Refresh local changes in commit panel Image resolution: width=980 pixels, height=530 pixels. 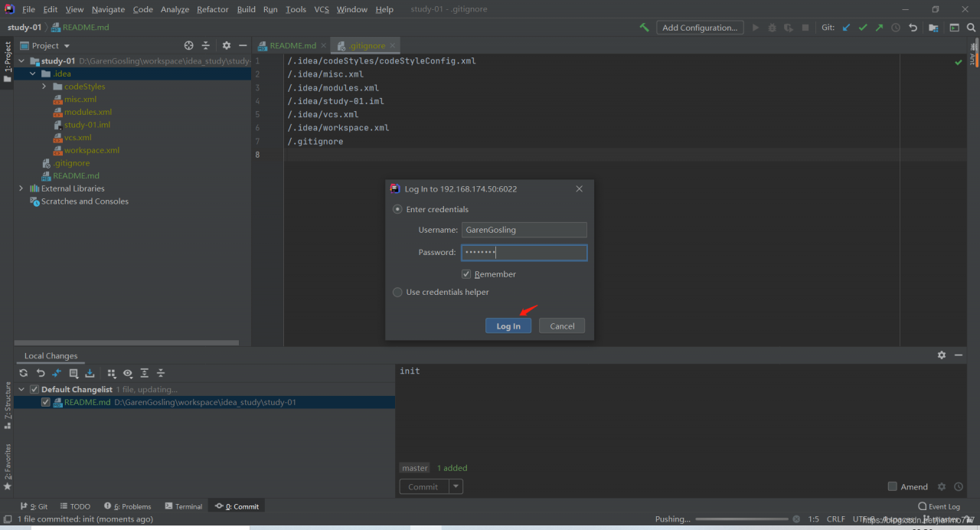click(24, 373)
